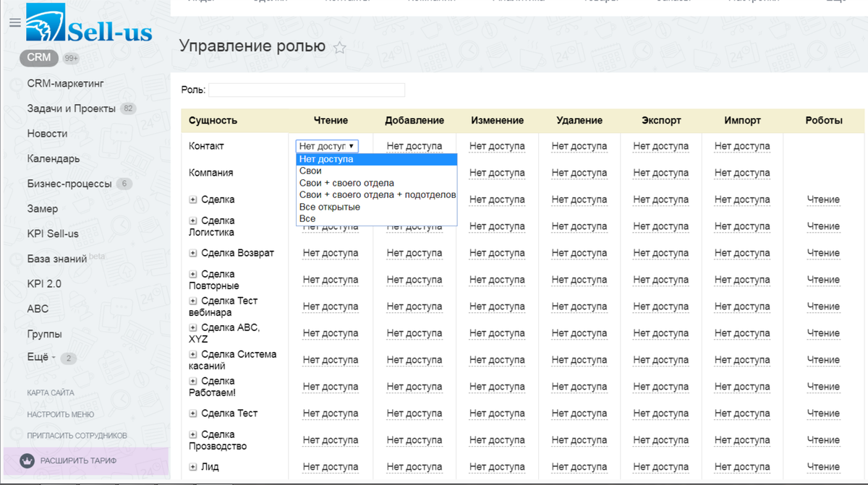Click the 99+ badge next to CRM

pyautogui.click(x=71, y=59)
